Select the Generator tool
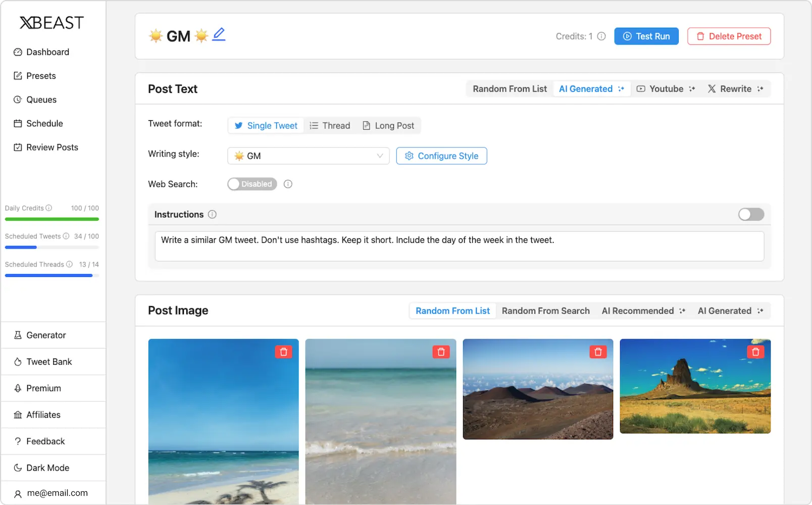Image resolution: width=812 pixels, height=505 pixels. (x=46, y=335)
